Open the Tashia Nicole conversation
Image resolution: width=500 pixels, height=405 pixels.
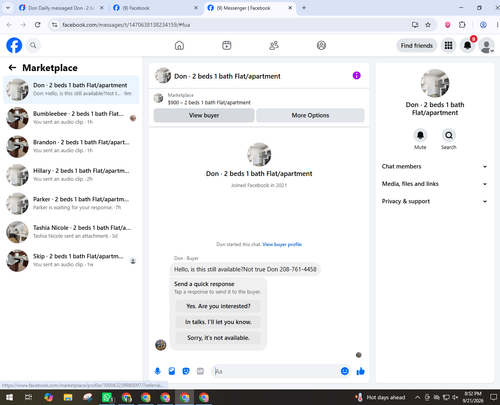pos(71,232)
